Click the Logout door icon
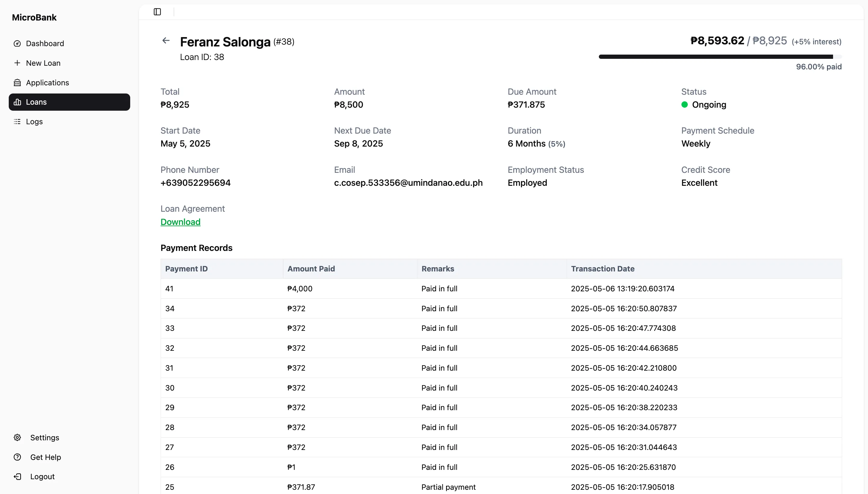The image size is (868, 494). point(17,477)
